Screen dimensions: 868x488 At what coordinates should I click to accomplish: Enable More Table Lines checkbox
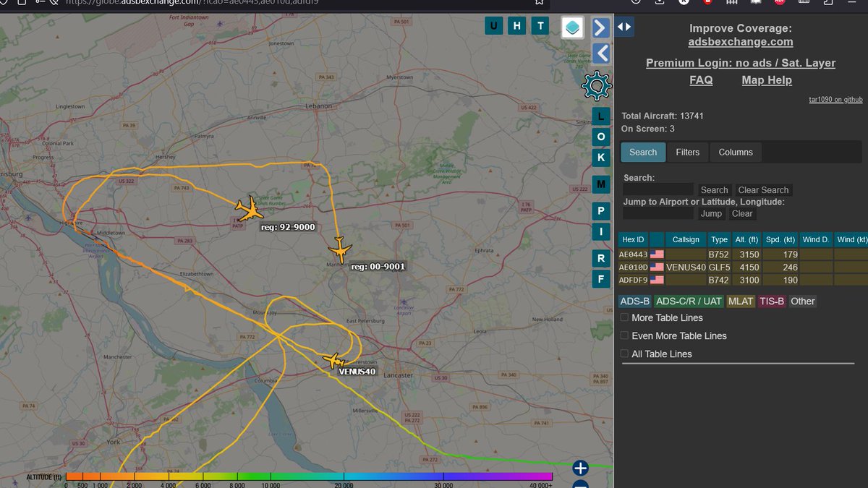625,317
